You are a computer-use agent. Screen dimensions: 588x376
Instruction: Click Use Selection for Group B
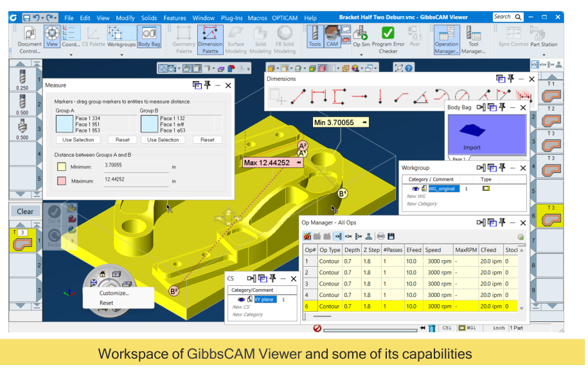coord(163,139)
